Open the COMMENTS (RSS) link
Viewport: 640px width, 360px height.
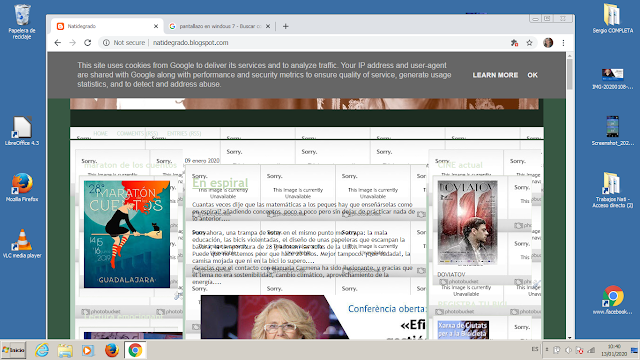(x=137, y=133)
